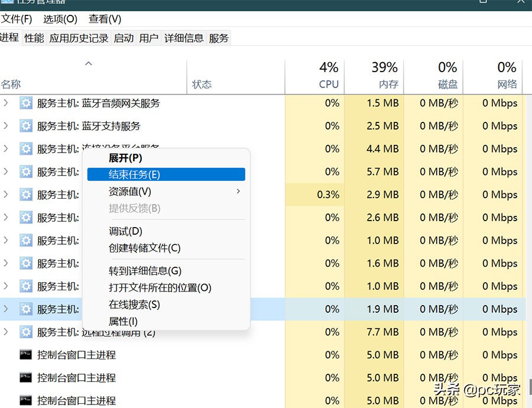Click console icon of topmost 控制台窗口主进程

click(26, 355)
